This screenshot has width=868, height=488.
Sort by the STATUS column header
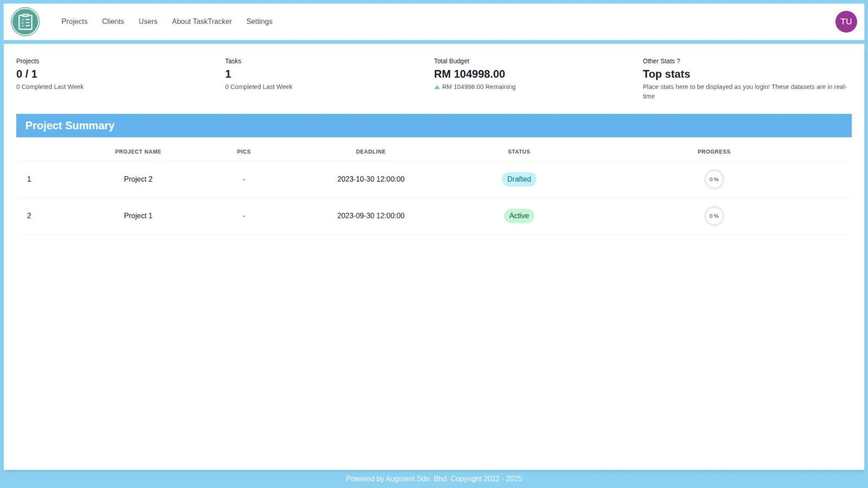pos(519,152)
